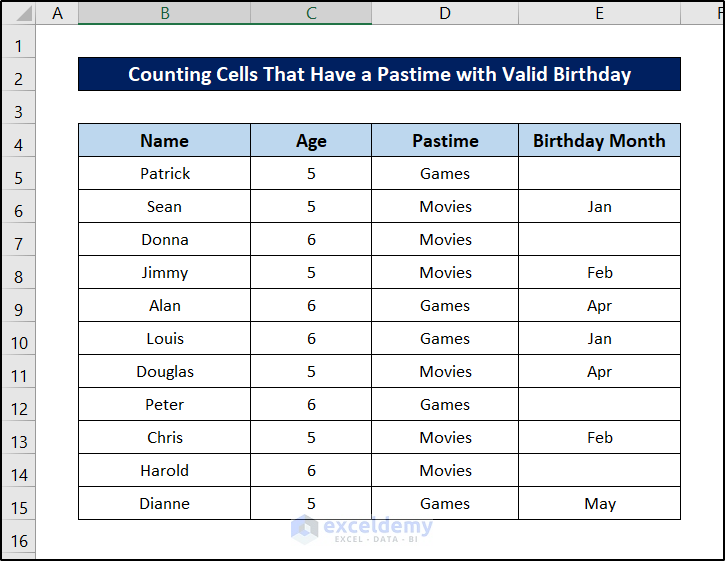Select column C header
Image resolution: width=725 pixels, height=561 pixels.
311,13
